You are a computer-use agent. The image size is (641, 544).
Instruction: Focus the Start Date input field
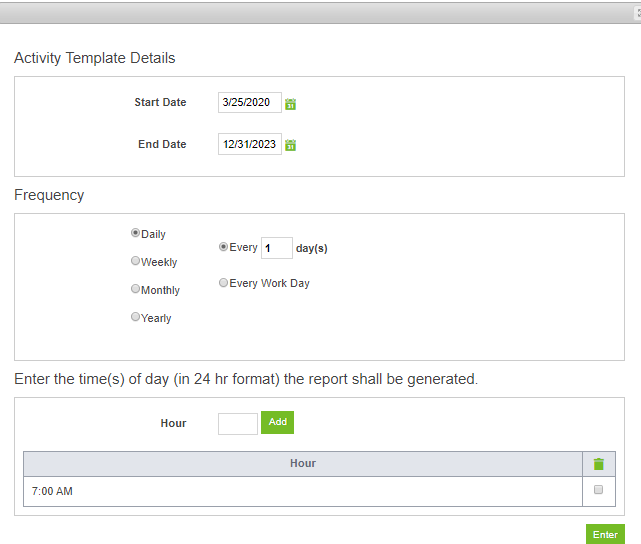(x=250, y=102)
